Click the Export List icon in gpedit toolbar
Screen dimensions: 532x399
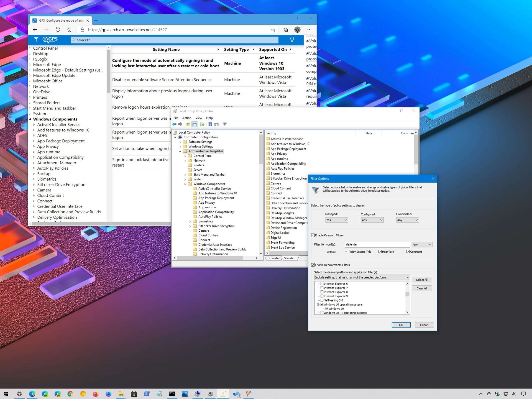tap(202, 124)
